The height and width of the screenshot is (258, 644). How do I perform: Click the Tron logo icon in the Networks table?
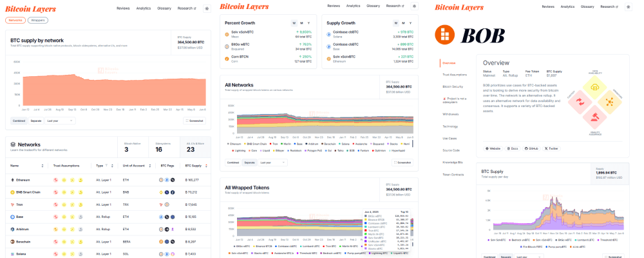point(12,204)
